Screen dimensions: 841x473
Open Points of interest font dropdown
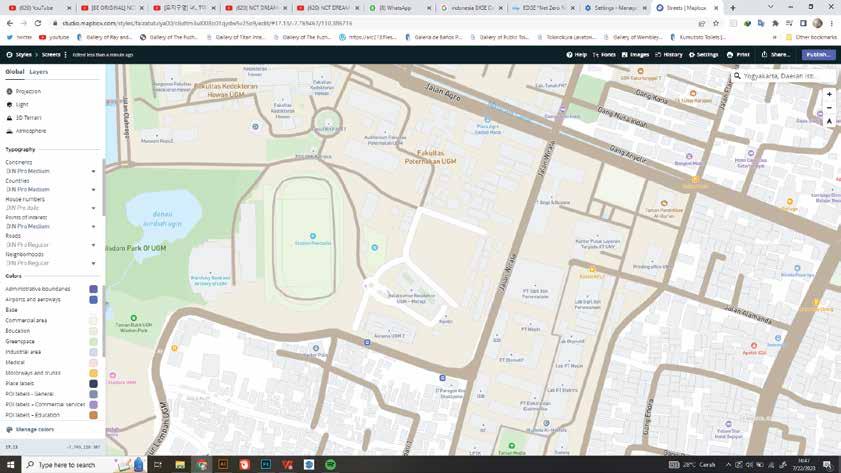(50, 226)
